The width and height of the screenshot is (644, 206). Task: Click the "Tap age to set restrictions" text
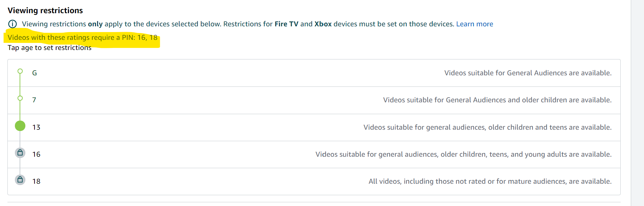pos(49,48)
